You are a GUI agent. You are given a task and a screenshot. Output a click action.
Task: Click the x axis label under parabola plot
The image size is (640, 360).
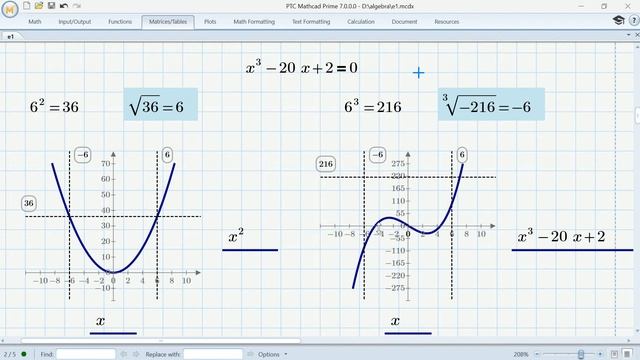100,321
